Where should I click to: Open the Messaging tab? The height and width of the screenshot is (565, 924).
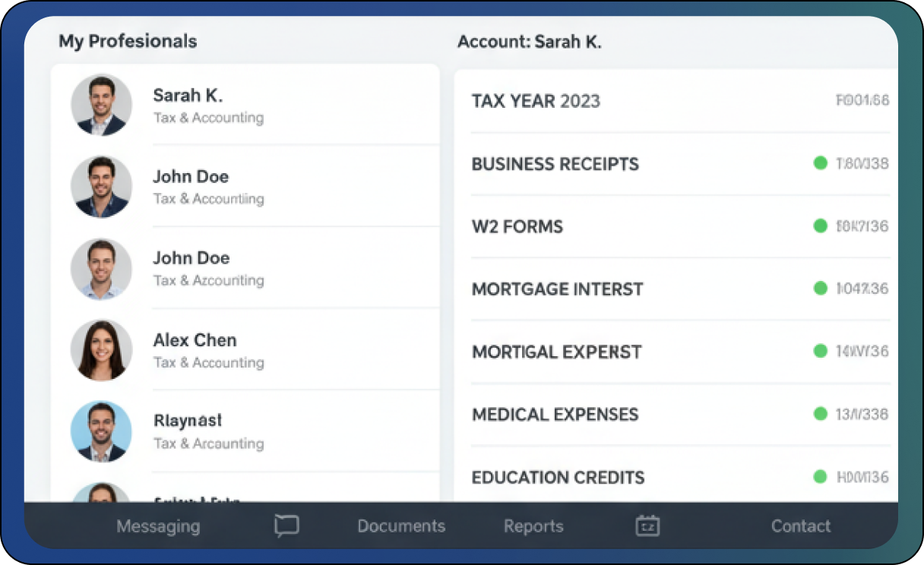[158, 526]
